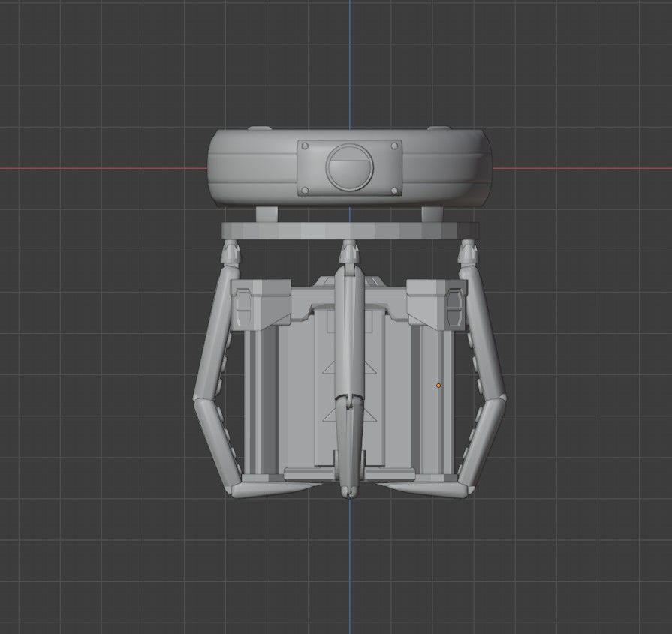Image resolution: width=672 pixels, height=634 pixels.
Task: Select the left bracket block on the crate
Action: pyautogui.click(x=261, y=305)
